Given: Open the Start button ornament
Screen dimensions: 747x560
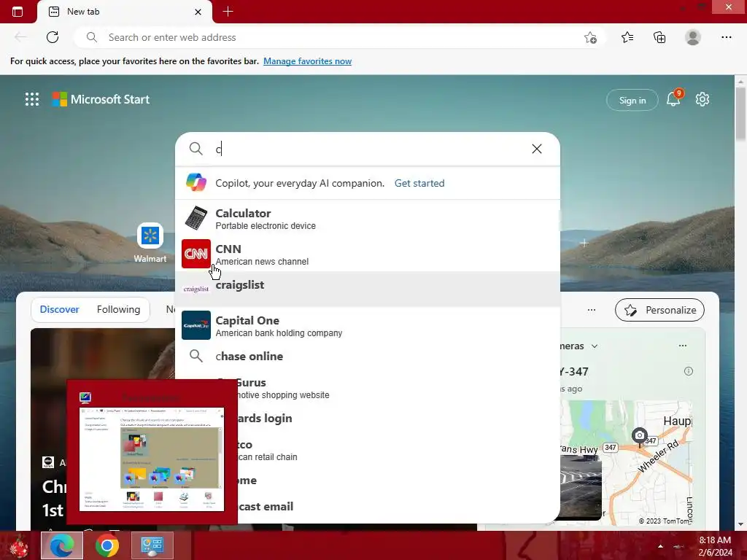Looking at the screenshot, I should (19, 545).
